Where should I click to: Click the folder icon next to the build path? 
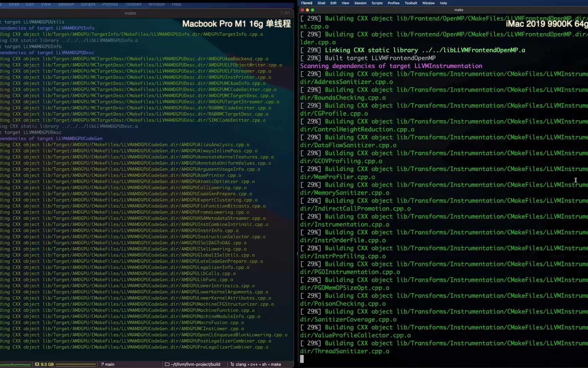point(167,364)
